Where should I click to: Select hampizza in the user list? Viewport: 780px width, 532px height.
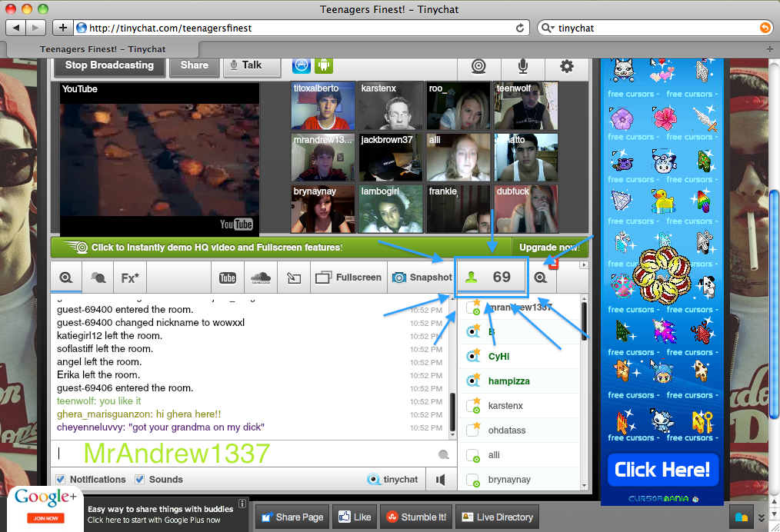coord(518,381)
